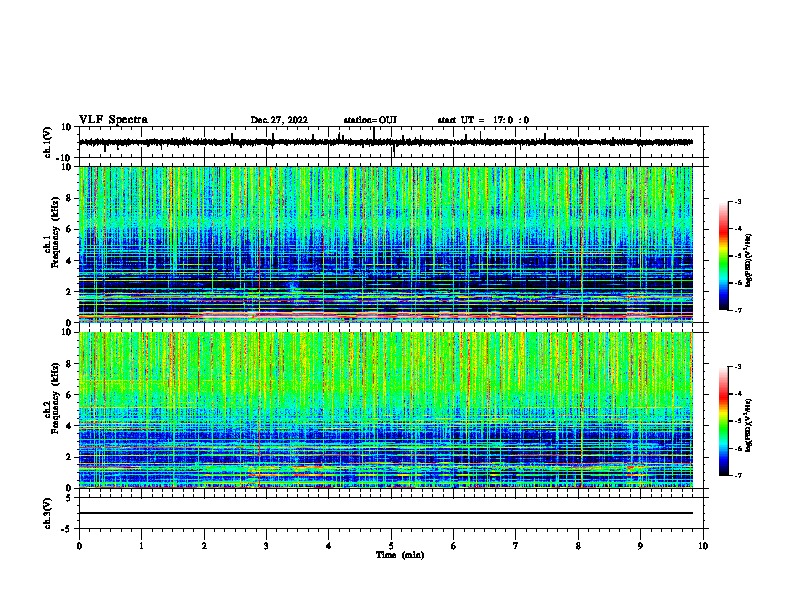Click the "8" kHz tick on ch.1 frequency axis
The width and height of the screenshot is (792, 612).
pos(69,198)
